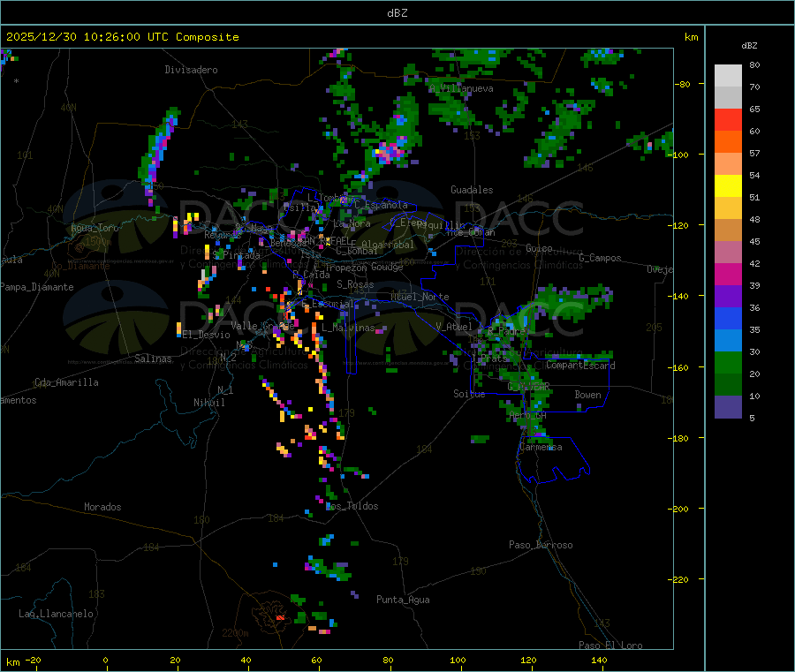Click the magenta 39 dBZ legend swatch
Viewport: 795px width, 672px height.
(x=728, y=274)
